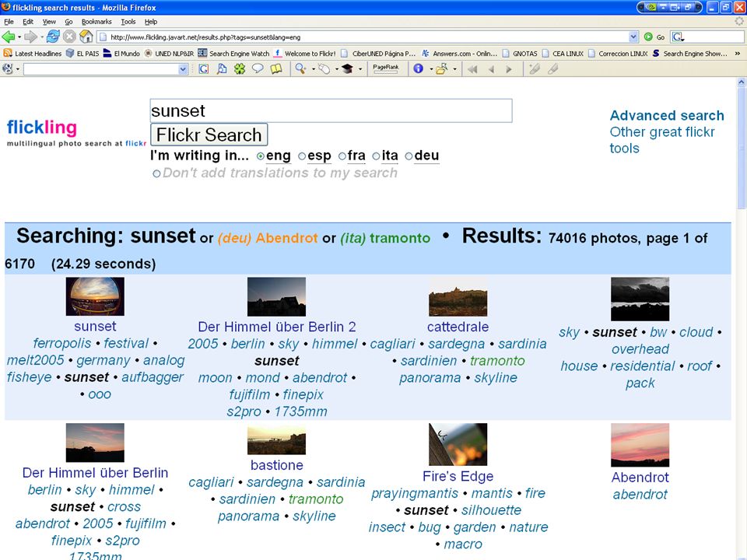Go back with the green Back arrow

pos(8,37)
